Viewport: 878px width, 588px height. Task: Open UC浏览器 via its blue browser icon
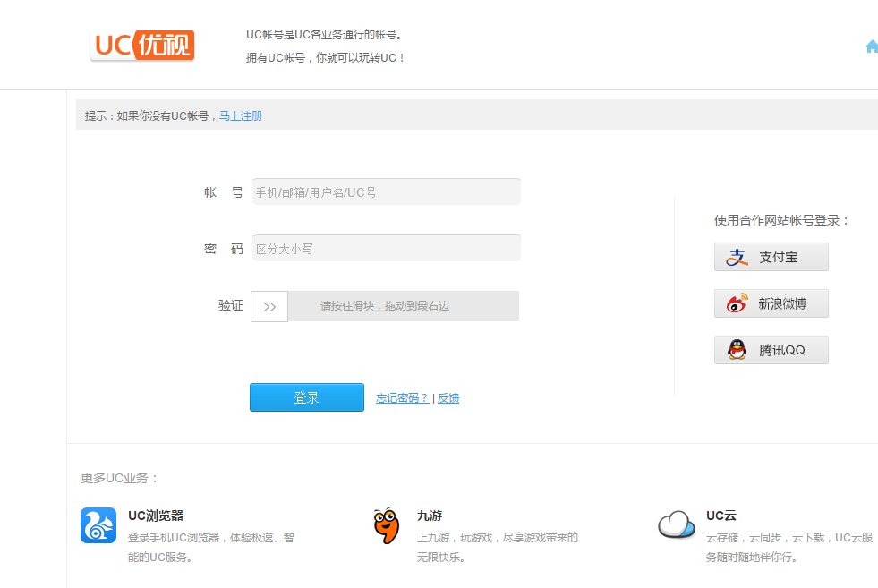pyautogui.click(x=98, y=526)
